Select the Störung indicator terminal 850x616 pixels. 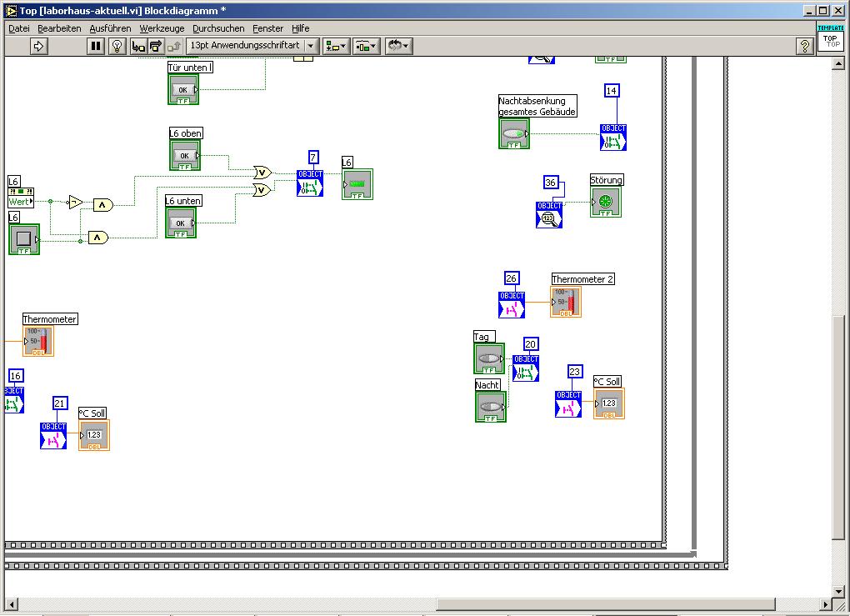(606, 203)
